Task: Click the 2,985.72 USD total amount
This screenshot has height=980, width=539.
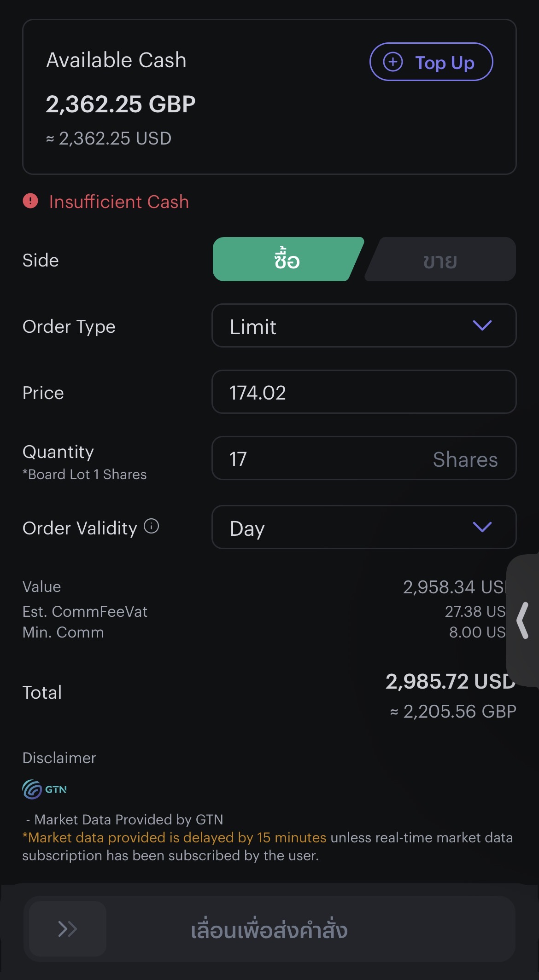Action: click(x=450, y=681)
